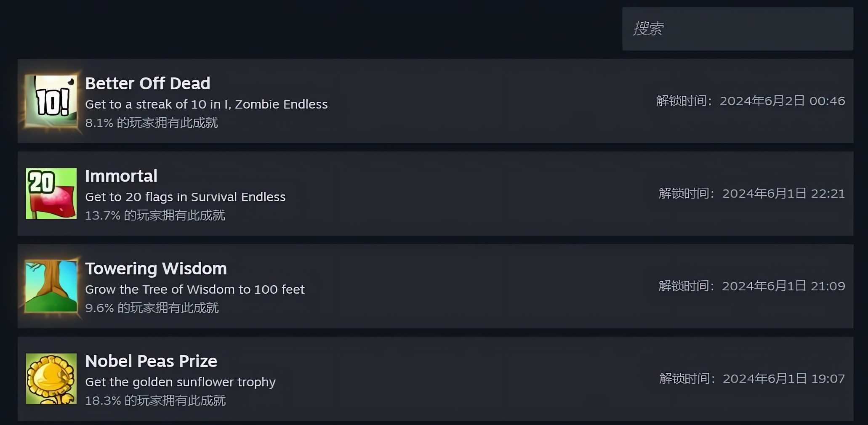Focus the 搜索 search field
Screen dimensions: 868x425
(738, 29)
